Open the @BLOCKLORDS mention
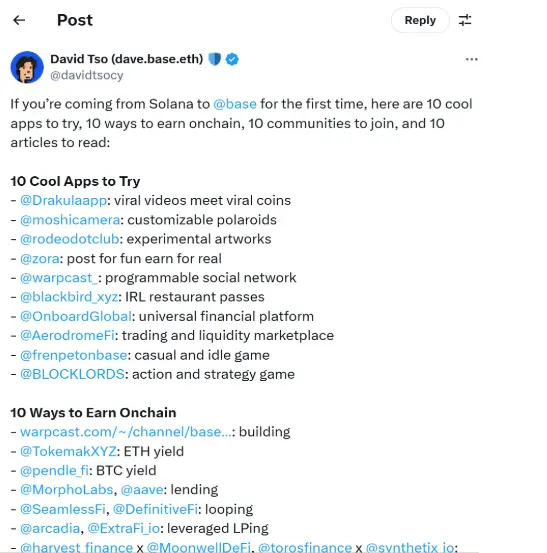The height and width of the screenshot is (553, 547). tap(72, 374)
